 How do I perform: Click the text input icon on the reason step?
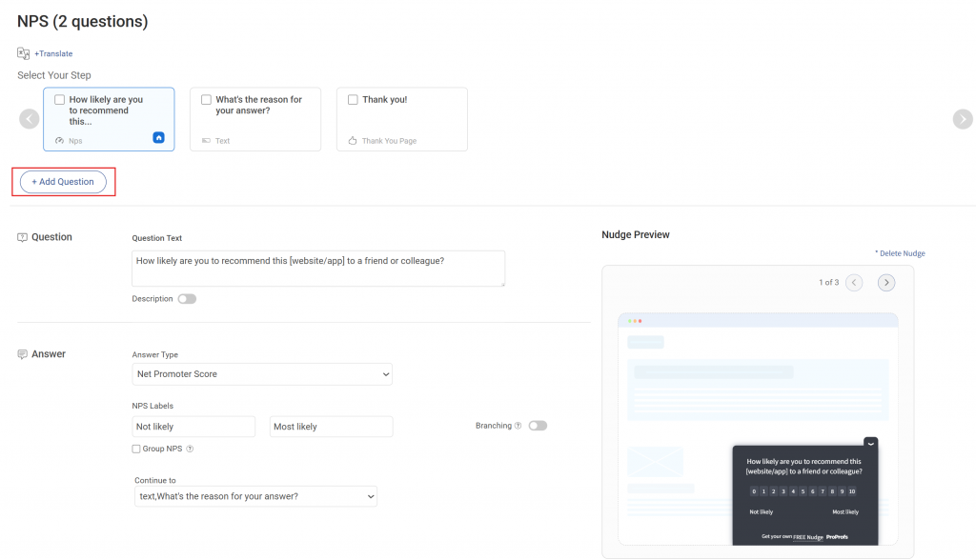pyautogui.click(x=206, y=140)
